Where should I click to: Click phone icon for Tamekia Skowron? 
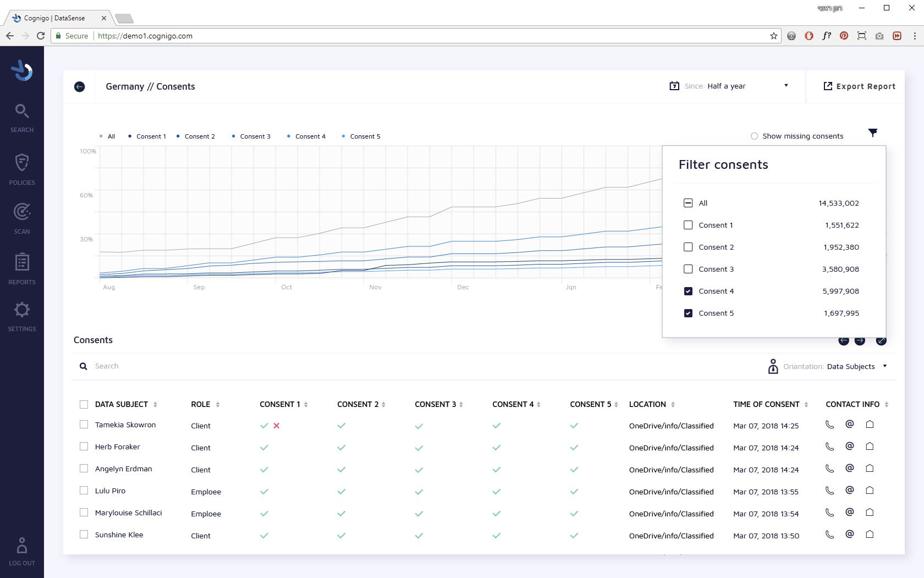[830, 425]
